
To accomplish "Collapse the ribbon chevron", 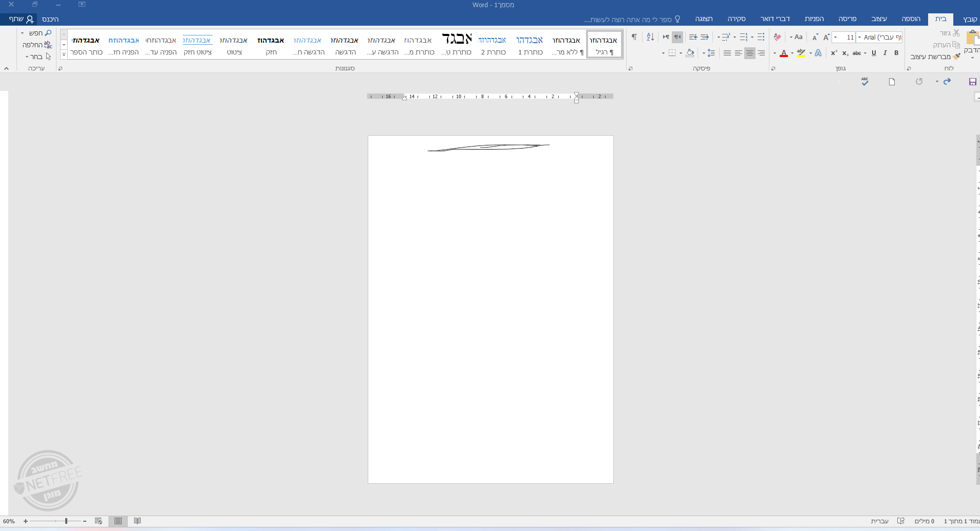I will (6, 68).
